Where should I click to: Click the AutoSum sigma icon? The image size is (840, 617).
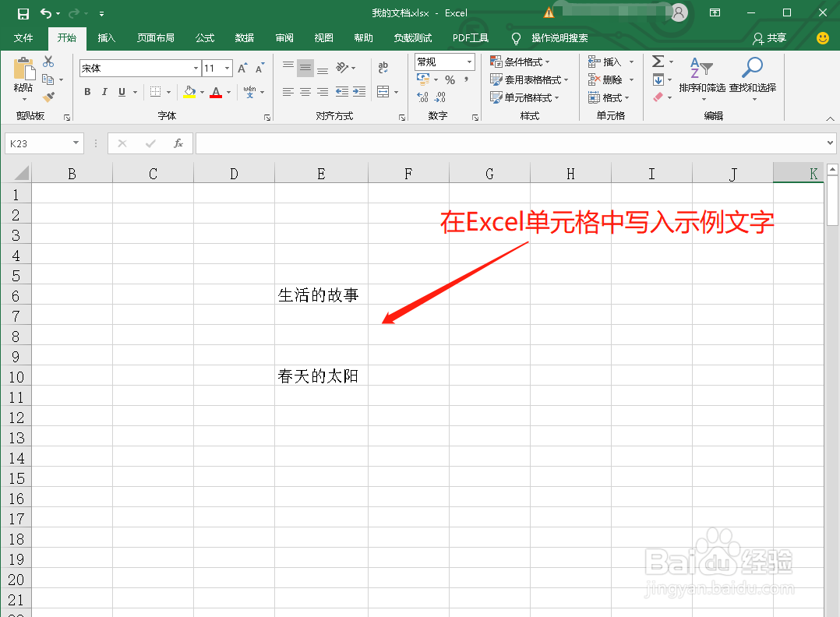[x=658, y=62]
